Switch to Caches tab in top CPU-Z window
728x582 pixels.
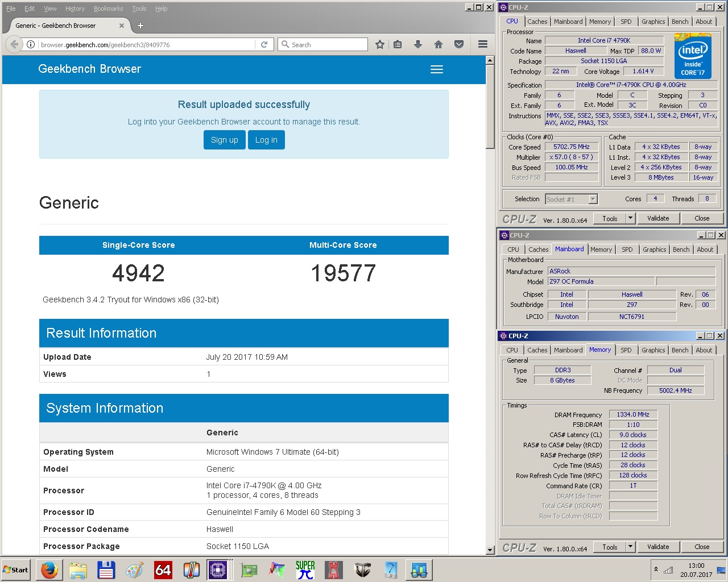click(537, 22)
